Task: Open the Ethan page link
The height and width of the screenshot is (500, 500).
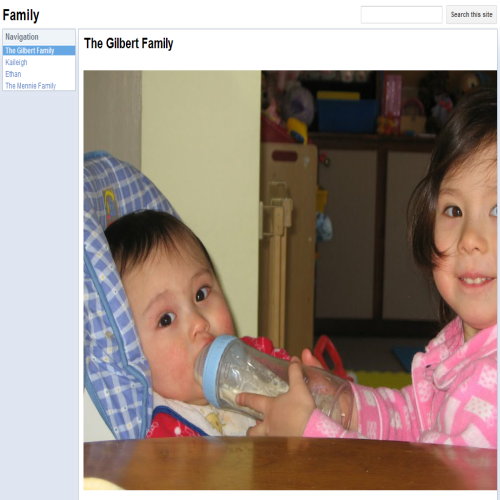Action: click(13, 74)
